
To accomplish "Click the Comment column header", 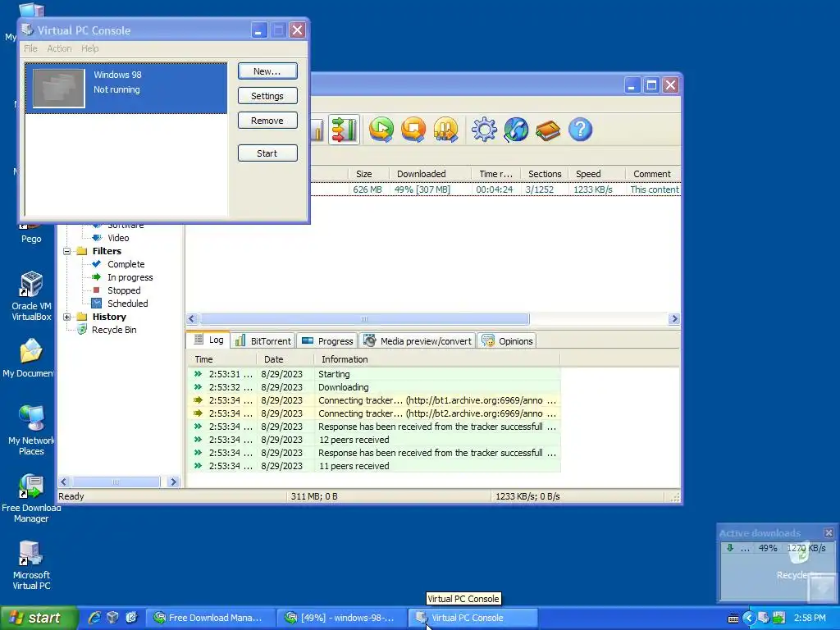I will coord(652,174).
